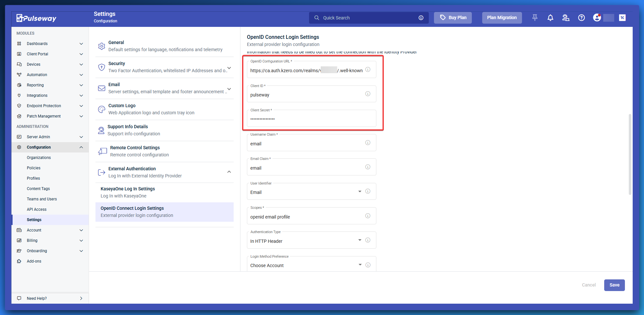Image resolution: width=644 pixels, height=315 pixels.
Task: Click info icon for Client ID field
Action: (368, 94)
